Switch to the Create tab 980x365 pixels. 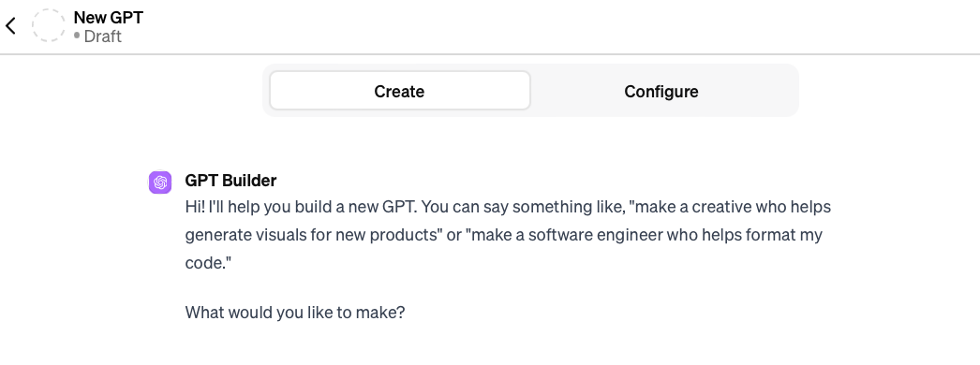click(x=399, y=91)
